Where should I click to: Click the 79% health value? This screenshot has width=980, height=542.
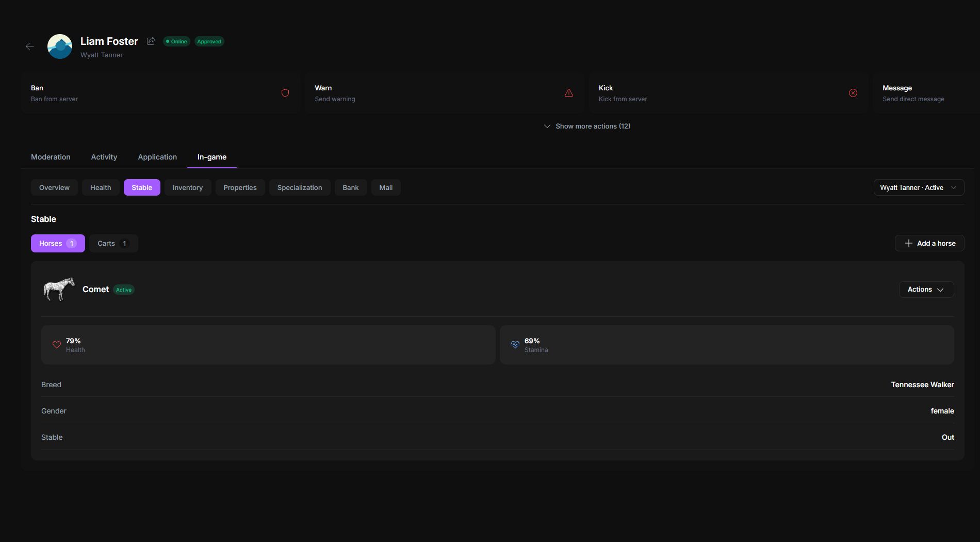pyautogui.click(x=73, y=341)
